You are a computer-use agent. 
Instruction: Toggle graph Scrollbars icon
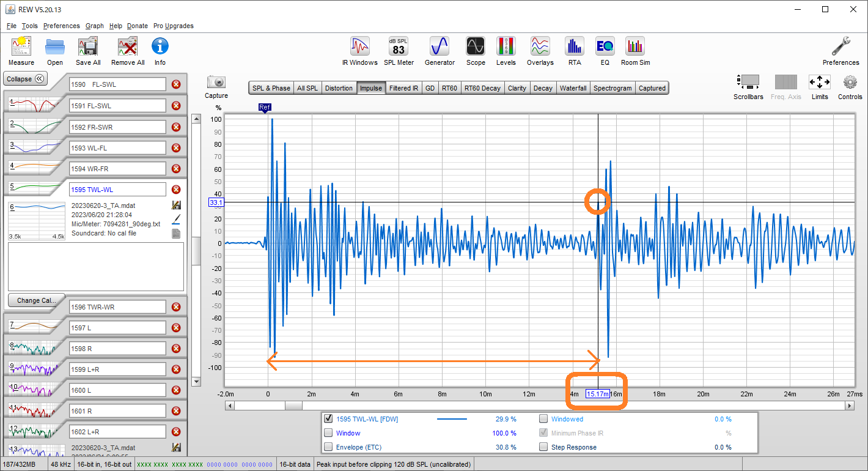[x=748, y=82]
